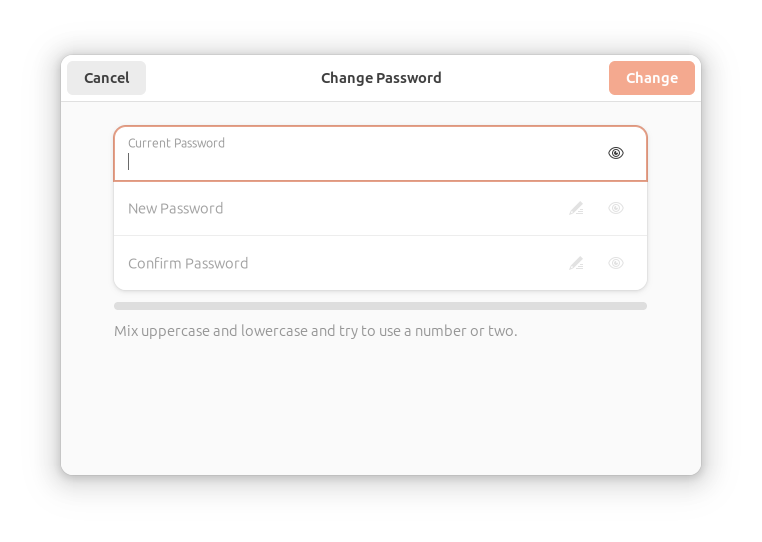Toggle the Confirm Password visibility eye
762x542 pixels.
(x=615, y=263)
